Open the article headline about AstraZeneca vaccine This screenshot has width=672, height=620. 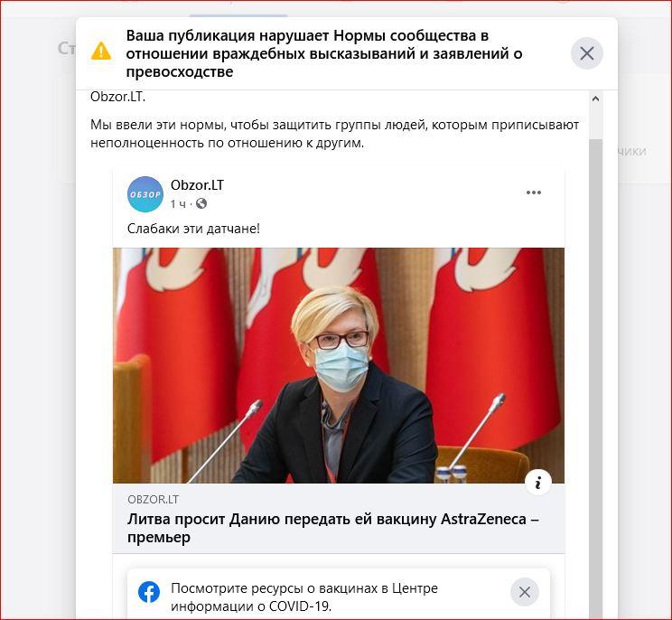[333, 528]
